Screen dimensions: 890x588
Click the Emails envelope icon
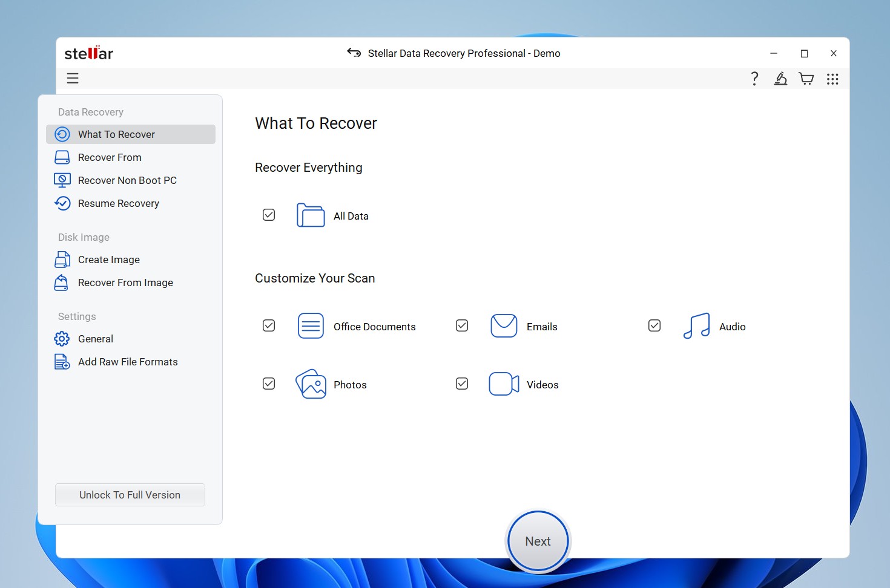504,325
